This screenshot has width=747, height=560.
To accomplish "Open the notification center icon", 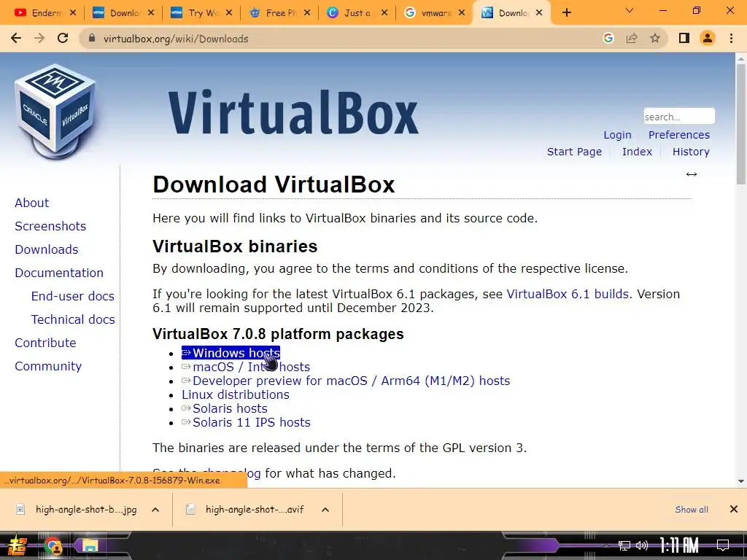I will pyautogui.click(x=723, y=545).
